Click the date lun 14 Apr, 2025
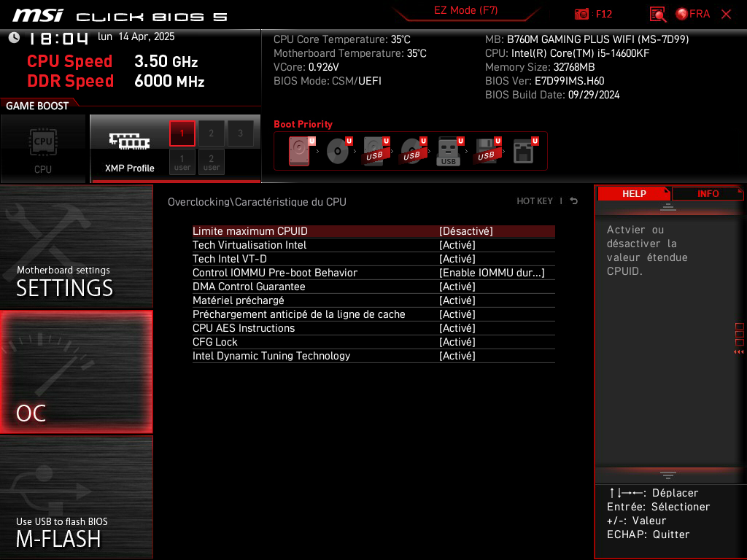This screenshot has height=560, width=747. (136, 36)
